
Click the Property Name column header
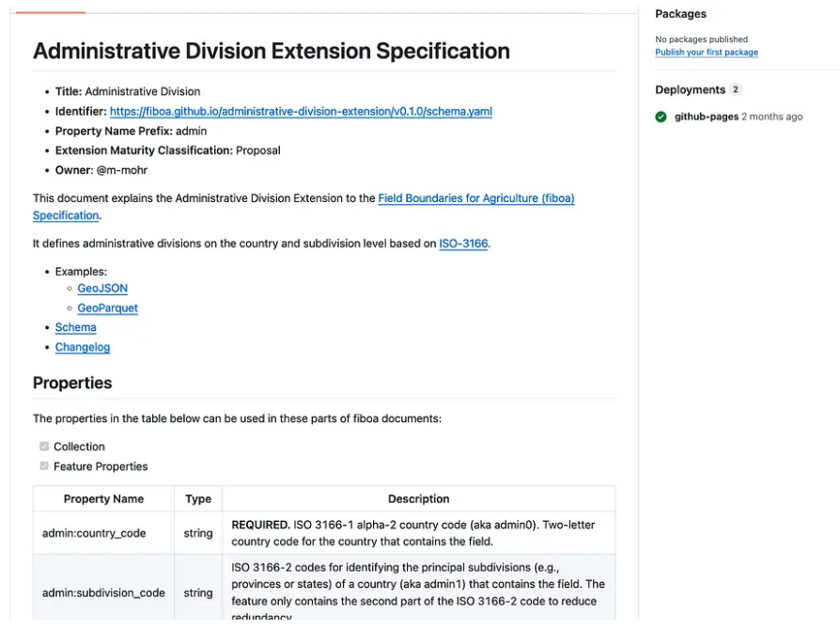coord(103,499)
